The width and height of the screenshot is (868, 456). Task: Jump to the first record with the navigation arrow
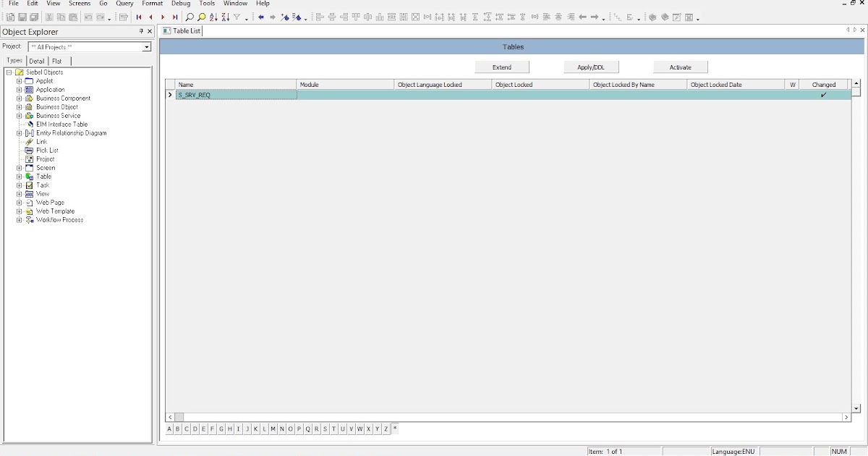point(139,17)
